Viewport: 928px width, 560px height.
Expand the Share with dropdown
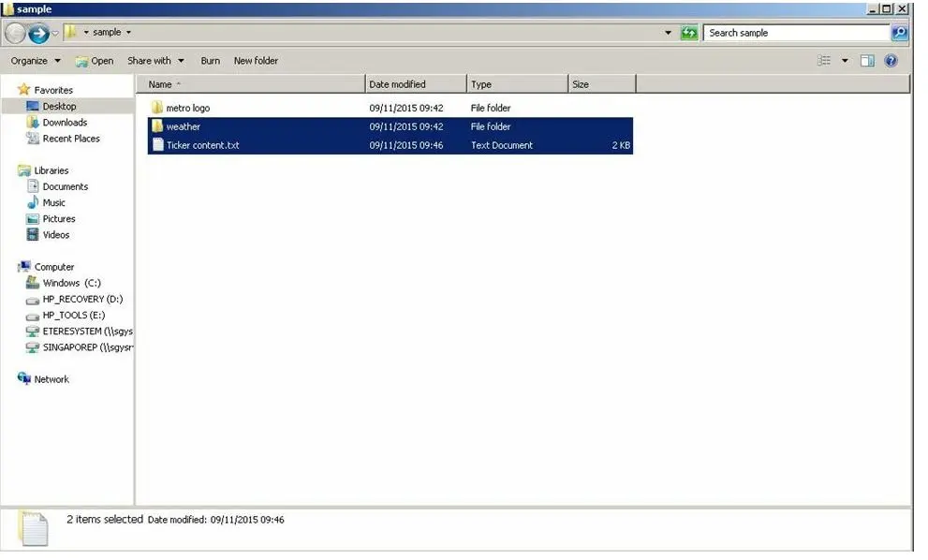coord(155,61)
